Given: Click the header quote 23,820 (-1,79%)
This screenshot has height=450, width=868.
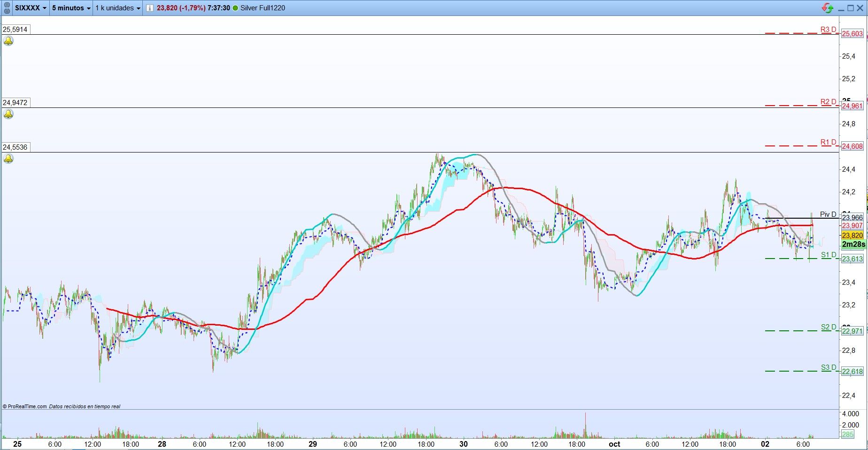Looking at the screenshot, I should tap(181, 8).
